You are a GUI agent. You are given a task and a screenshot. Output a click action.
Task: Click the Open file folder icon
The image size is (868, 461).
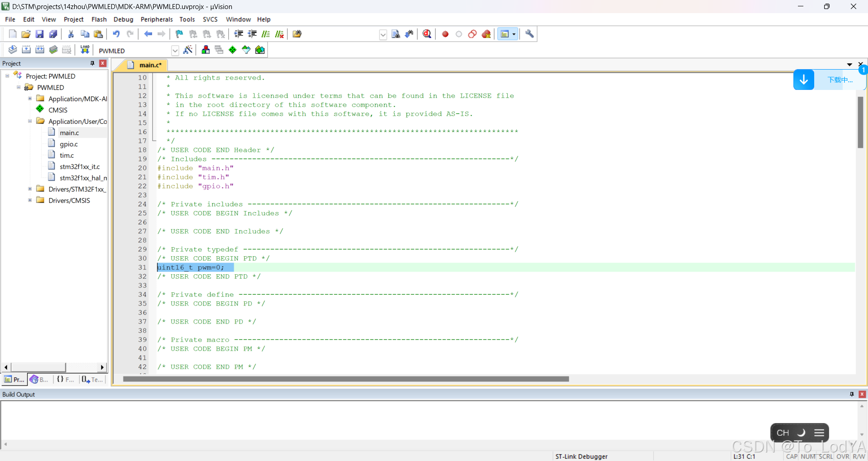(x=26, y=34)
